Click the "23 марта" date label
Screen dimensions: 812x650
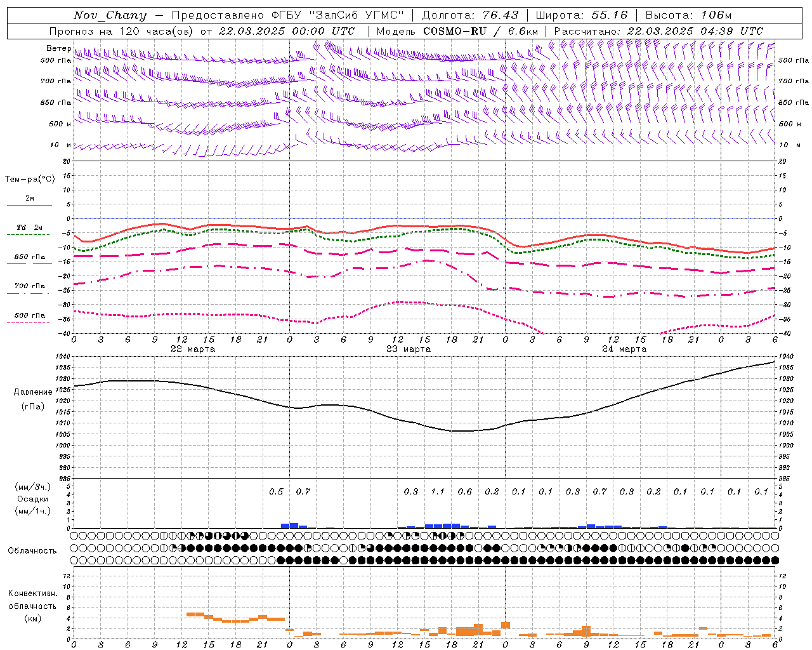click(x=409, y=349)
